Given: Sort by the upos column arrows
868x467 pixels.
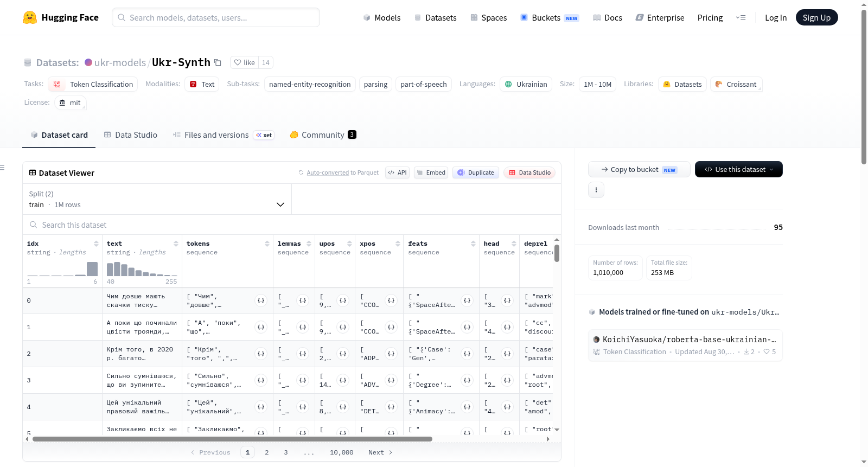Looking at the screenshot, I should pos(349,244).
